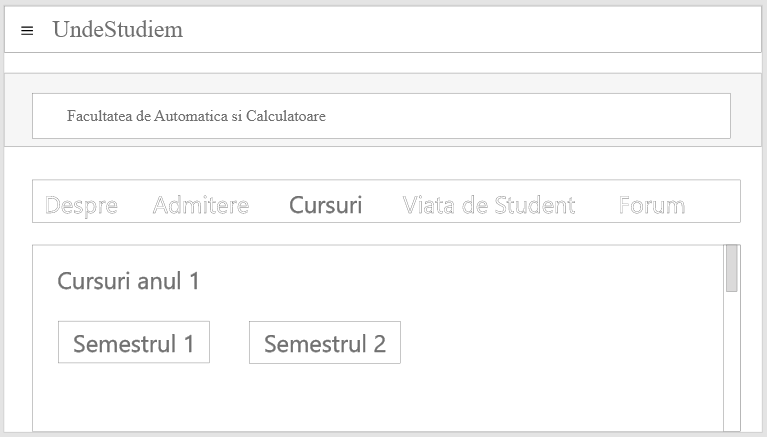Click the scrollbar track below the thumb
Image resolution: width=767 pixels, height=437 pixels.
tap(731, 370)
